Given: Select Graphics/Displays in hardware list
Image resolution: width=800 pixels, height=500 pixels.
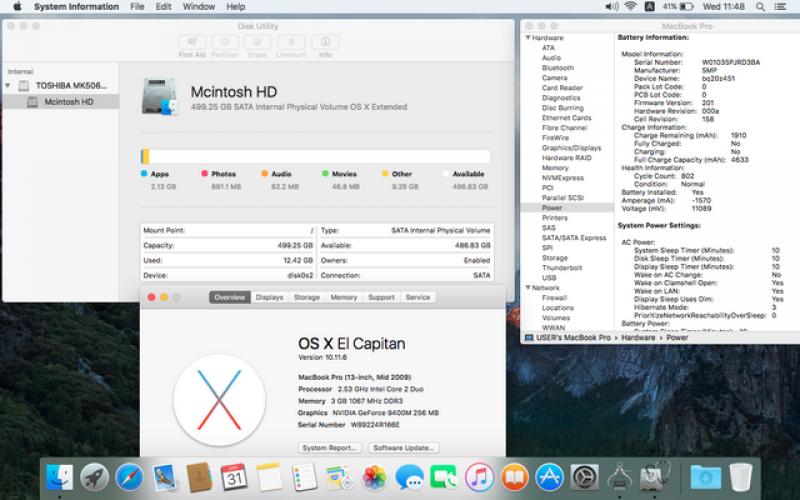Looking at the screenshot, I should tap(571, 147).
